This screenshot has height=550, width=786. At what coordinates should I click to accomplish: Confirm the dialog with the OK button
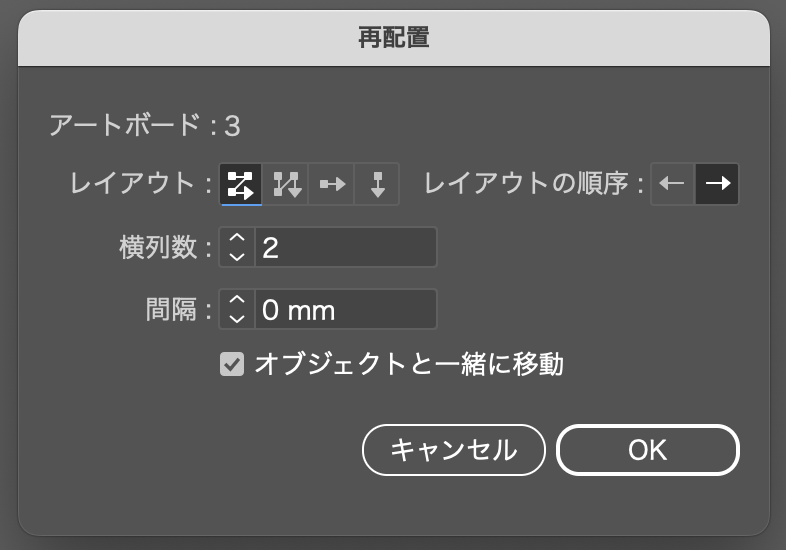(648, 450)
